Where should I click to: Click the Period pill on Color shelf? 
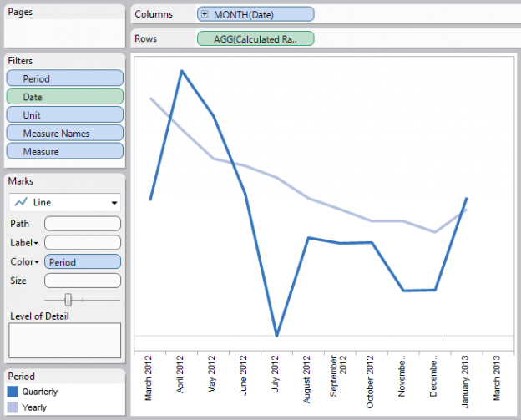(x=82, y=262)
